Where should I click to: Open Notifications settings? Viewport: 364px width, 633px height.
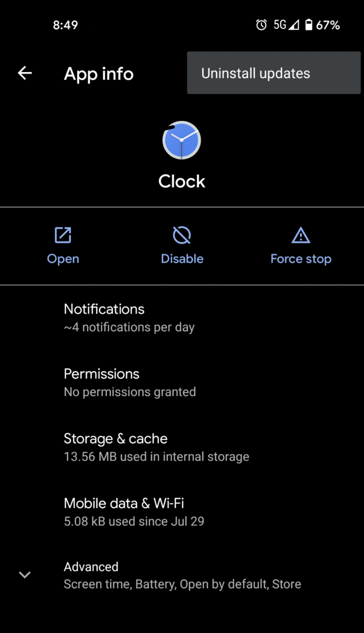(182, 317)
